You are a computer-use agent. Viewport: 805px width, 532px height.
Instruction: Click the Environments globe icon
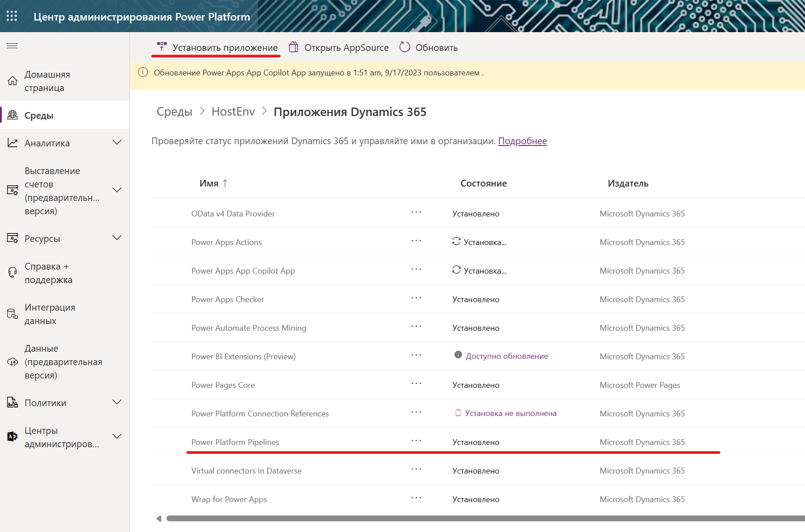[x=12, y=115]
